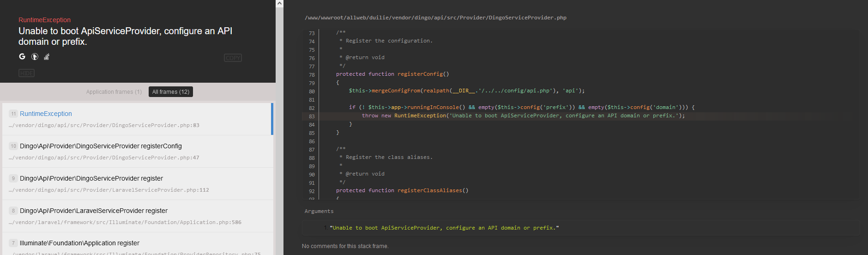Click line 88 'Register the class aliases' comment
Screen dimensions: 868x255
386,157
